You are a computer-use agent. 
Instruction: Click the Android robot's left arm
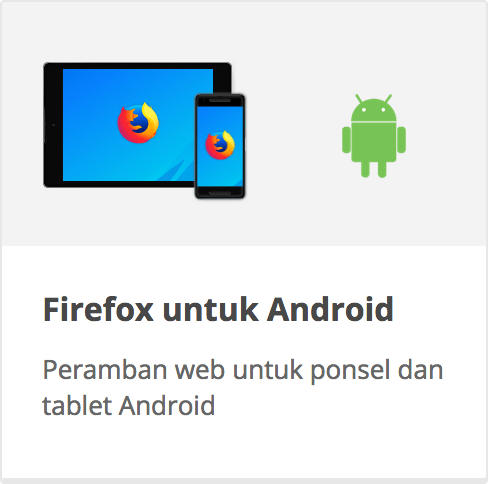[x=346, y=140]
